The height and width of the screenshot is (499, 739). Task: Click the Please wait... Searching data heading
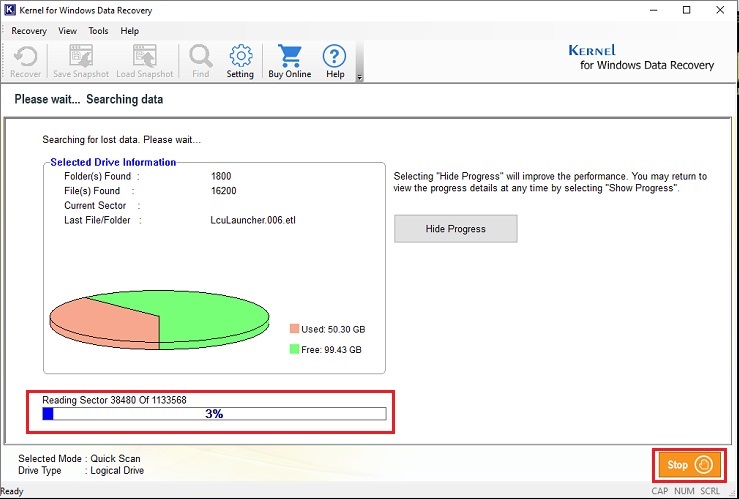tap(89, 99)
